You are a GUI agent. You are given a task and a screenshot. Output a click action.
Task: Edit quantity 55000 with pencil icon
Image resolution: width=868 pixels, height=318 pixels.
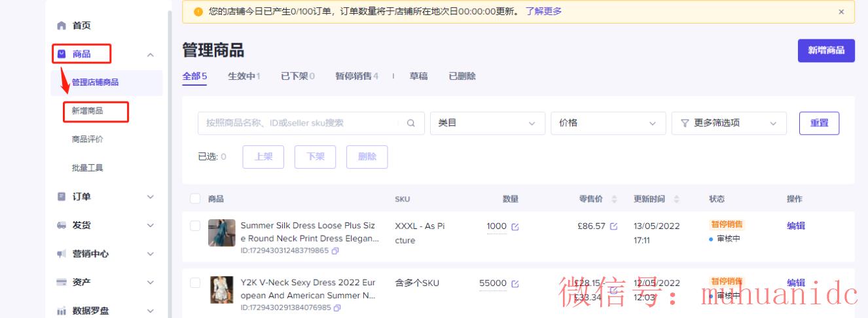tap(515, 283)
